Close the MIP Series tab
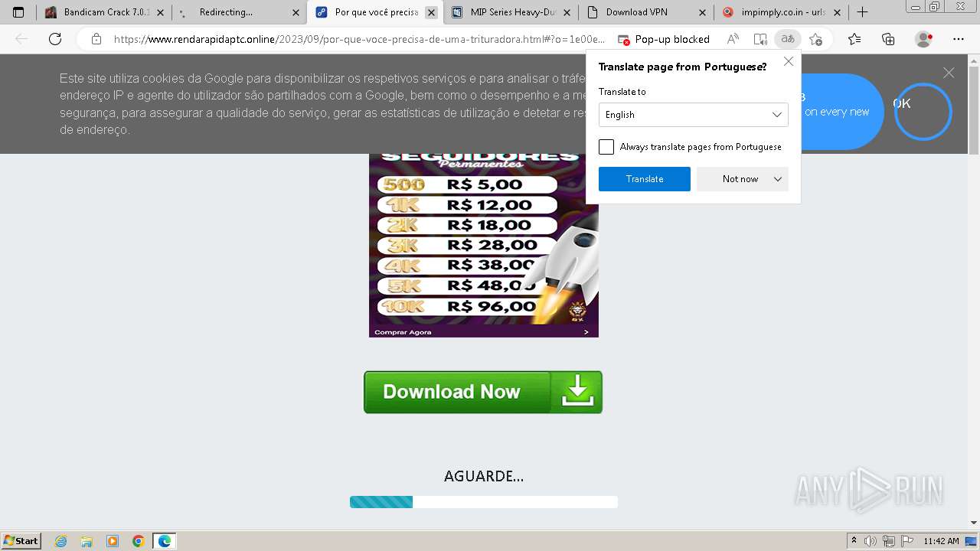 (x=567, y=12)
